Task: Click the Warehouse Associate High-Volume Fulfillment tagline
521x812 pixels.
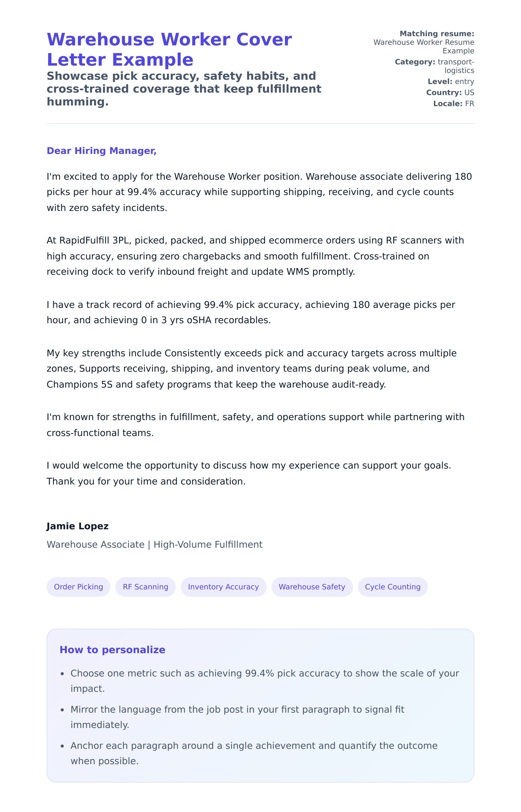Action: [x=154, y=544]
